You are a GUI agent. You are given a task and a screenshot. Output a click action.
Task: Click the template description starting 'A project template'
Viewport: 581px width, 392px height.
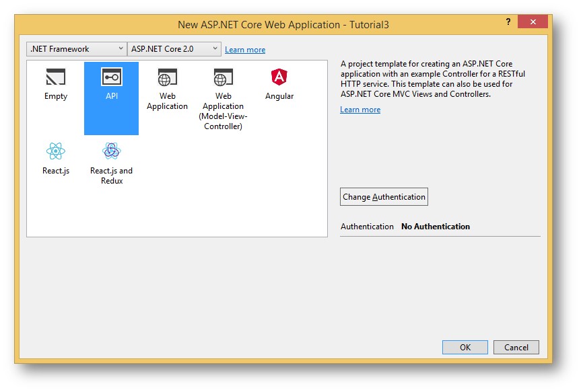433,79
